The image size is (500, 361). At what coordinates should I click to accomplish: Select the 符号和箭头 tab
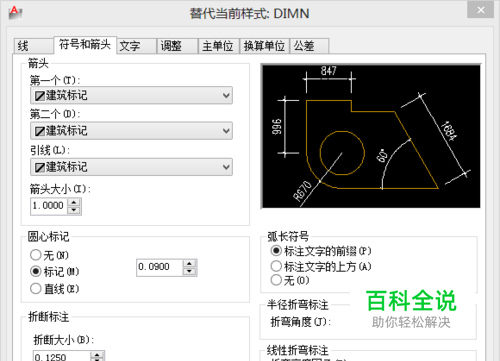(x=85, y=45)
